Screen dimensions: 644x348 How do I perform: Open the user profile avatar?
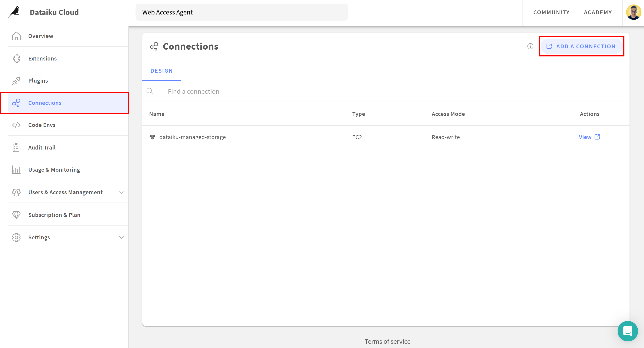click(634, 12)
